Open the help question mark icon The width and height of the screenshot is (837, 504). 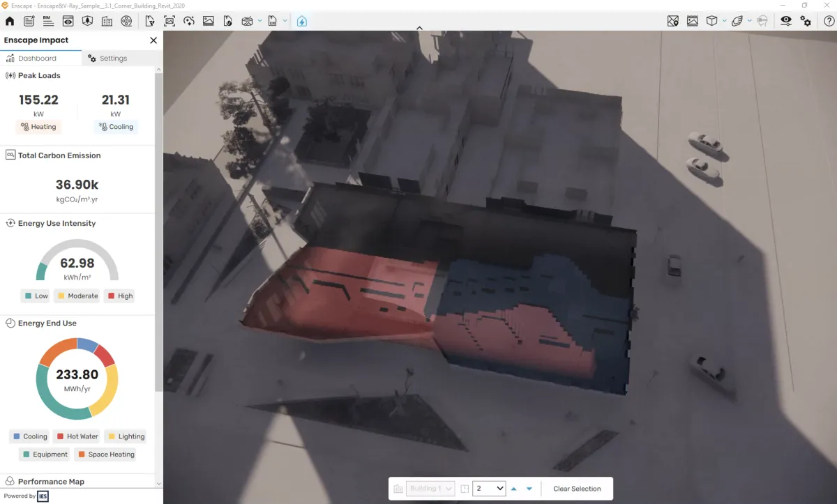[x=829, y=21]
